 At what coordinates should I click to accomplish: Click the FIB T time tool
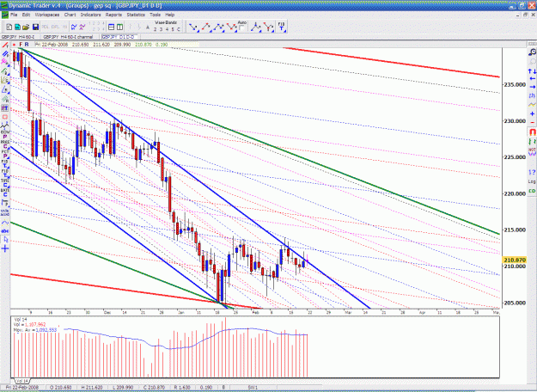point(281,27)
